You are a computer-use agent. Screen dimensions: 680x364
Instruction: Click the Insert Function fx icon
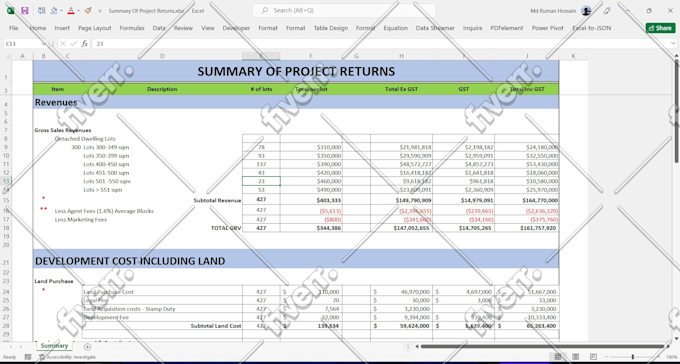(x=85, y=44)
